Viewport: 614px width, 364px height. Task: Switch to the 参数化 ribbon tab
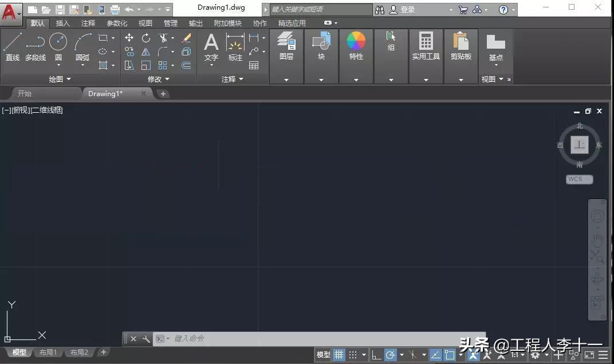117,23
